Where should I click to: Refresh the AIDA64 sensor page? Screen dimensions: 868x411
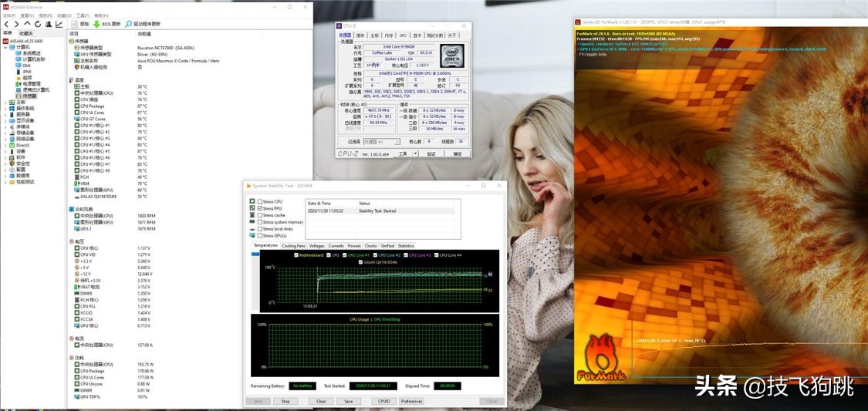(x=38, y=25)
